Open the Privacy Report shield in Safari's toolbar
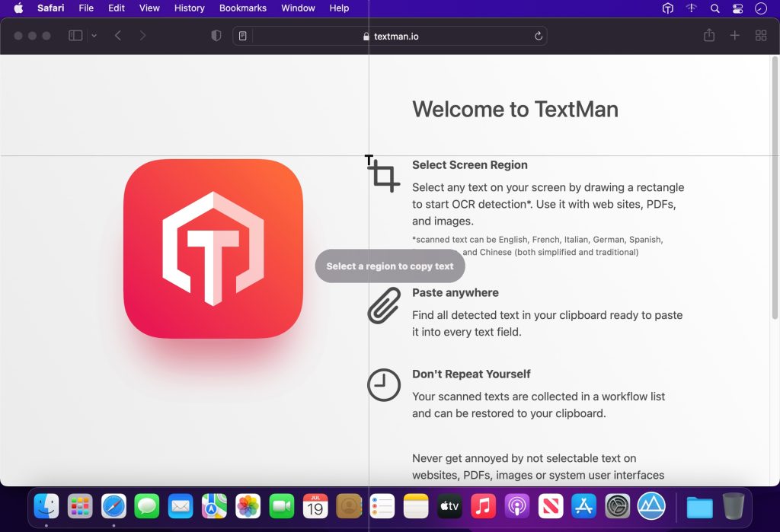 (216, 35)
